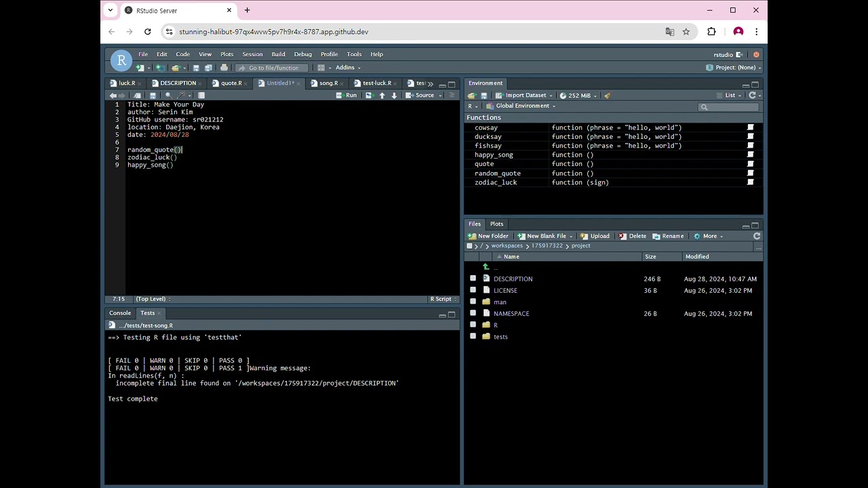
Task: Tick the checkbox next to LICENSE file
Action: pyautogui.click(x=473, y=290)
